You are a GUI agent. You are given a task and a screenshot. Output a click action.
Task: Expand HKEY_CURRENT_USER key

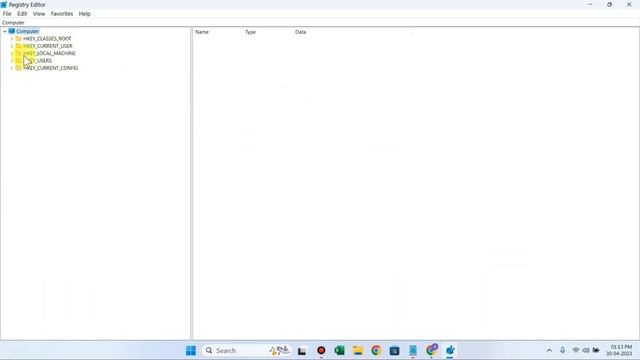[11, 46]
